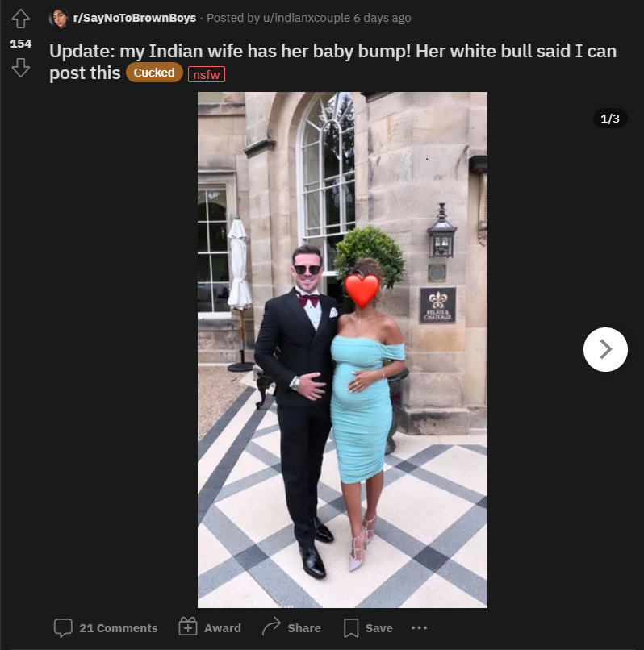Advance gallery with the next chevron button
The height and width of the screenshot is (650, 644).
[605, 349]
